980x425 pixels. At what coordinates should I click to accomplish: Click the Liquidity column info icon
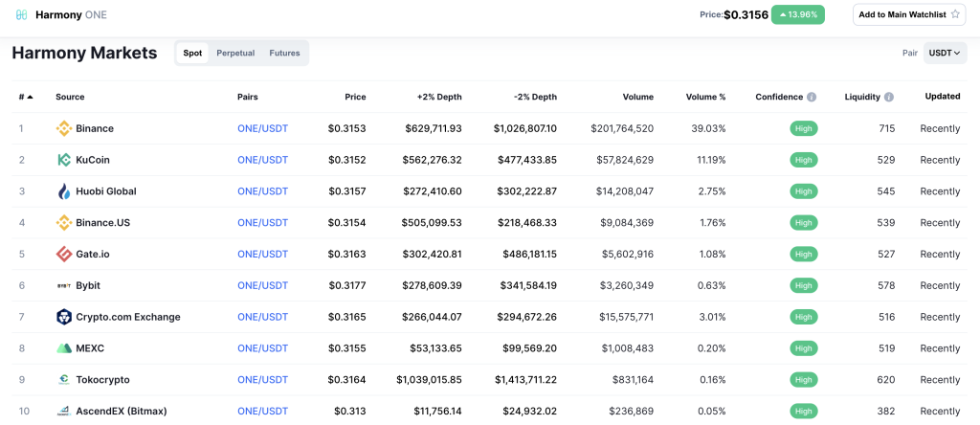click(x=889, y=97)
